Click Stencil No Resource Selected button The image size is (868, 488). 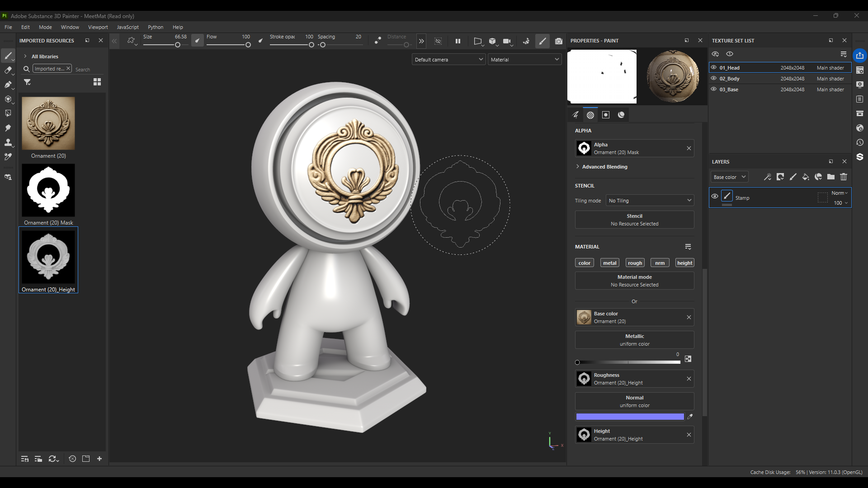(634, 220)
